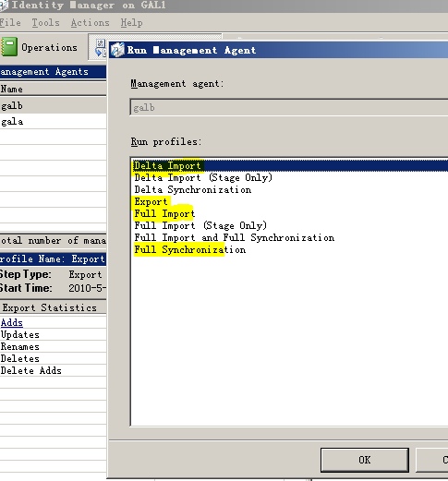Click the Management Agents toolbar icon
This screenshot has height=481, width=448.
coord(101,47)
